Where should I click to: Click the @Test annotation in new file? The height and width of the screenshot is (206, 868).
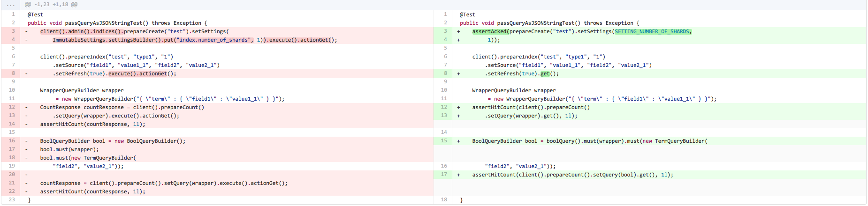click(467, 15)
